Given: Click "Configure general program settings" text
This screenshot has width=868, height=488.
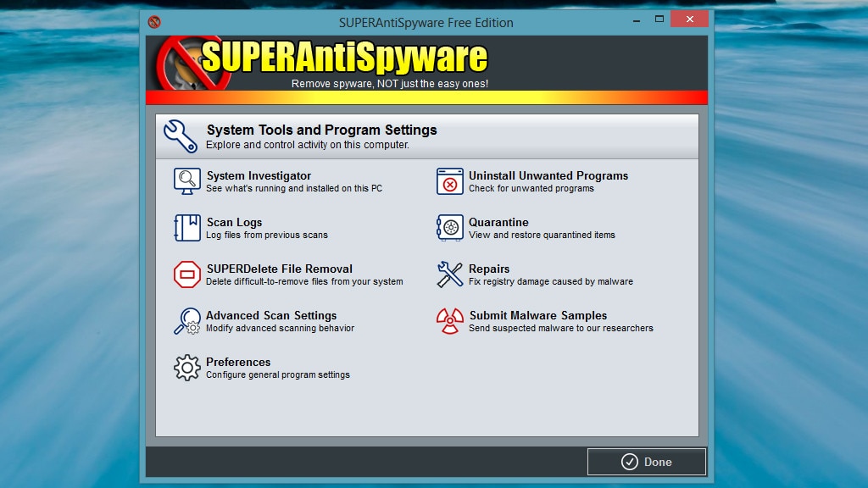Looking at the screenshot, I should click(x=278, y=374).
